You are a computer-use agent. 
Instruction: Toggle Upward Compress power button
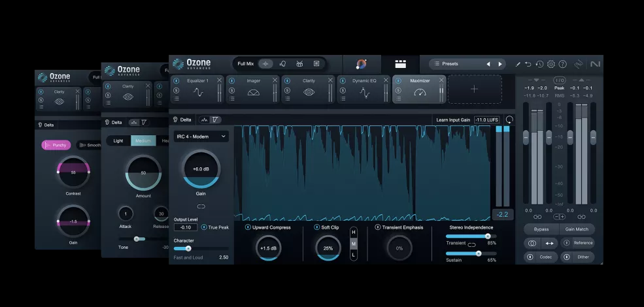click(x=248, y=227)
